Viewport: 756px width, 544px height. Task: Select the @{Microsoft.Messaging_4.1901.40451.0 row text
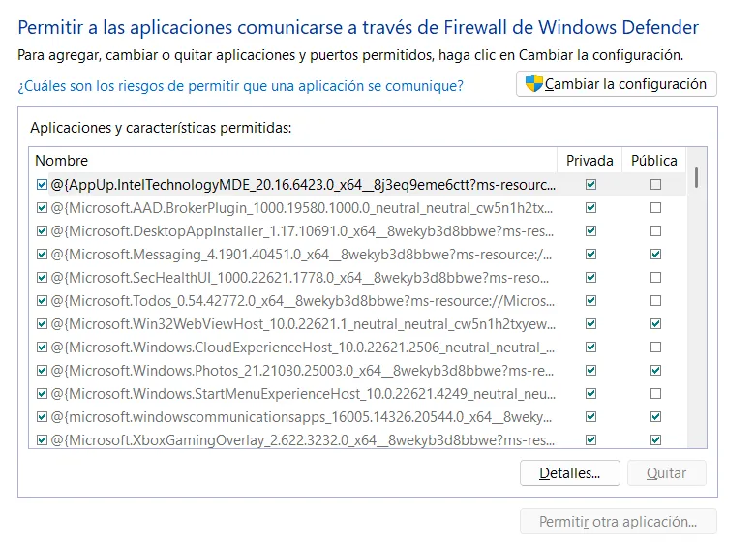301,255
